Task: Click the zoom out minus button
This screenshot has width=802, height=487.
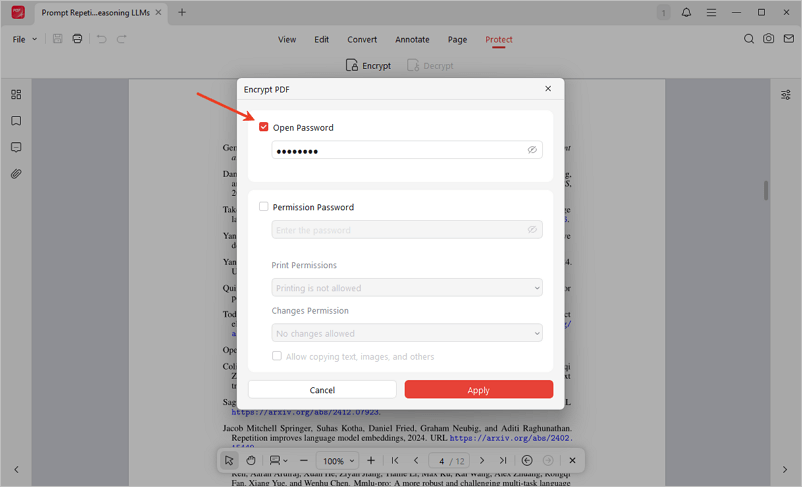Action: click(304, 460)
